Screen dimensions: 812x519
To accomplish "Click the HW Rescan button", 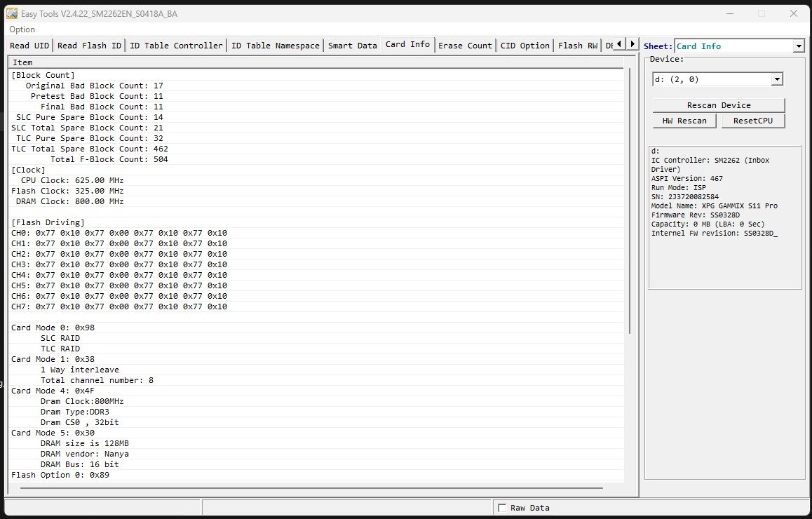I will (x=684, y=121).
